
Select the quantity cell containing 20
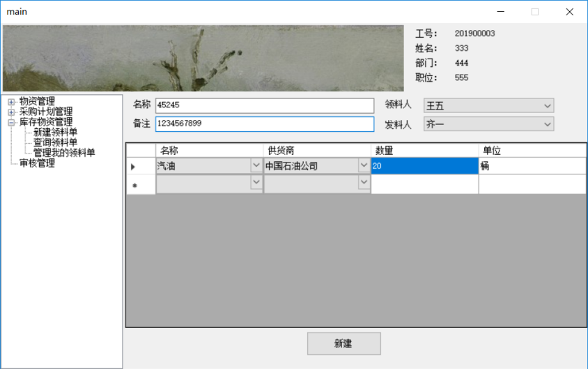pos(424,166)
